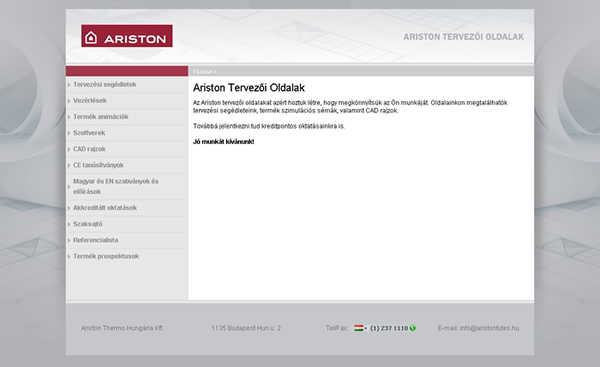Go to the Szaksajtó page
Image resolution: width=600 pixels, height=367 pixels.
click(x=88, y=224)
